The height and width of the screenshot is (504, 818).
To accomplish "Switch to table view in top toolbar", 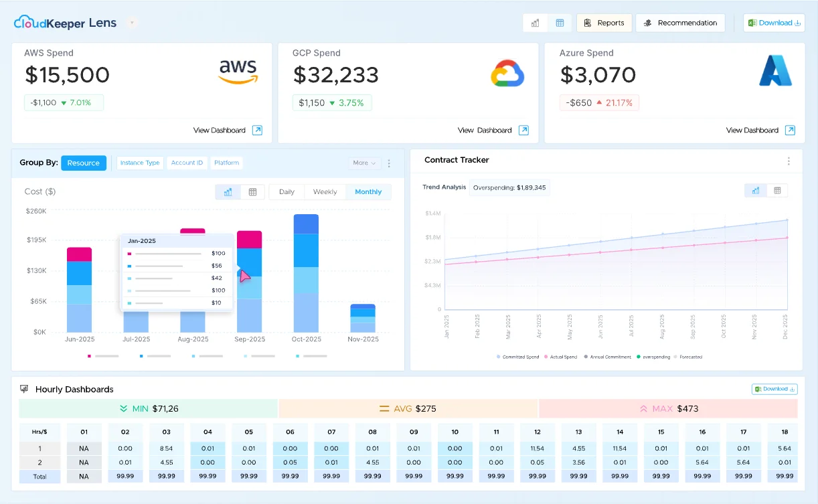I will (x=560, y=23).
